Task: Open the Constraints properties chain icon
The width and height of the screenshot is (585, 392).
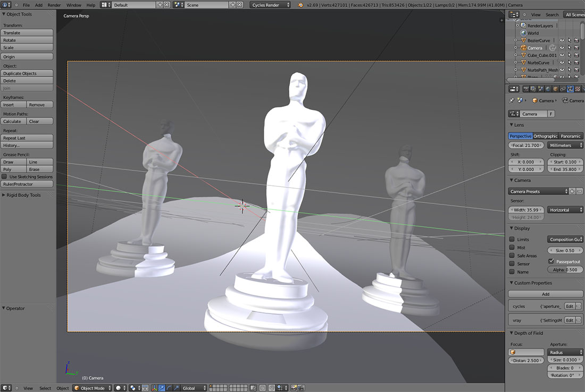Action: click(563, 89)
